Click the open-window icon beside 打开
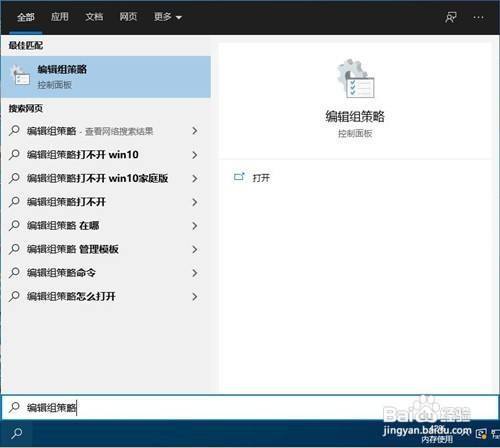The height and width of the screenshot is (448, 500). pos(239,177)
